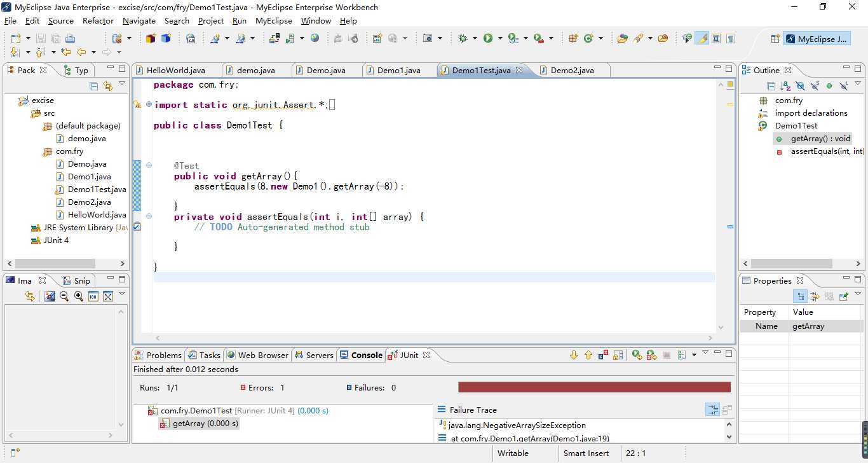
Task: Collapse the getArray method fold marker
Action: pyautogui.click(x=149, y=165)
